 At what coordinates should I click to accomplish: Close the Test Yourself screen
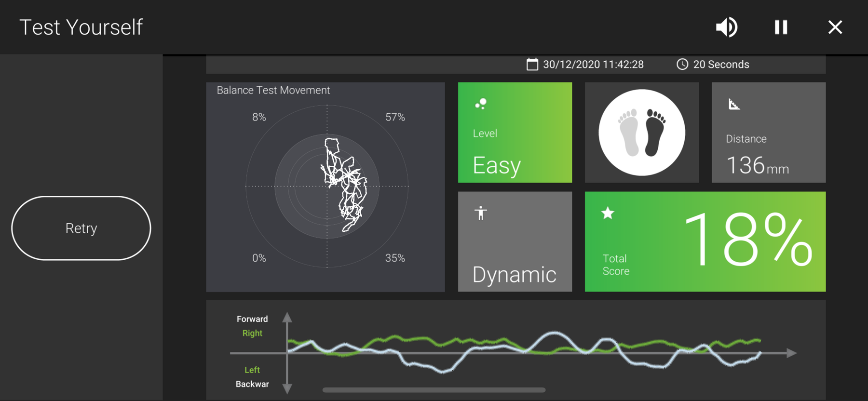[x=835, y=27]
